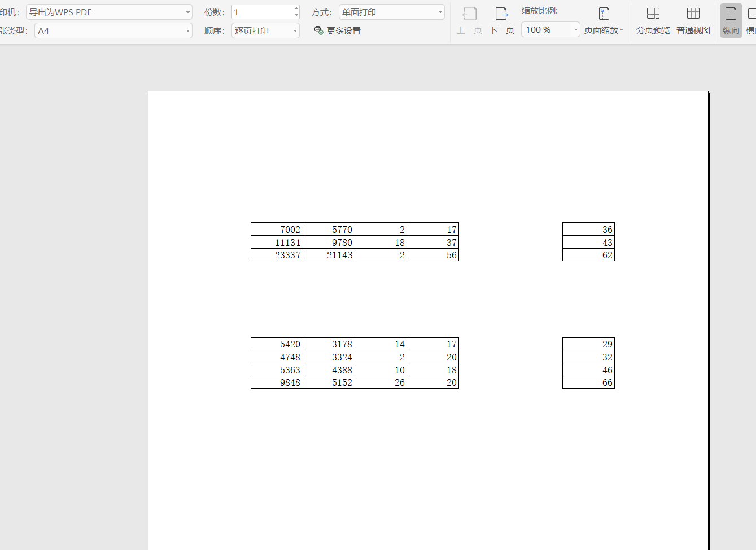Switch to page break preview (分页预览)

tap(653, 20)
